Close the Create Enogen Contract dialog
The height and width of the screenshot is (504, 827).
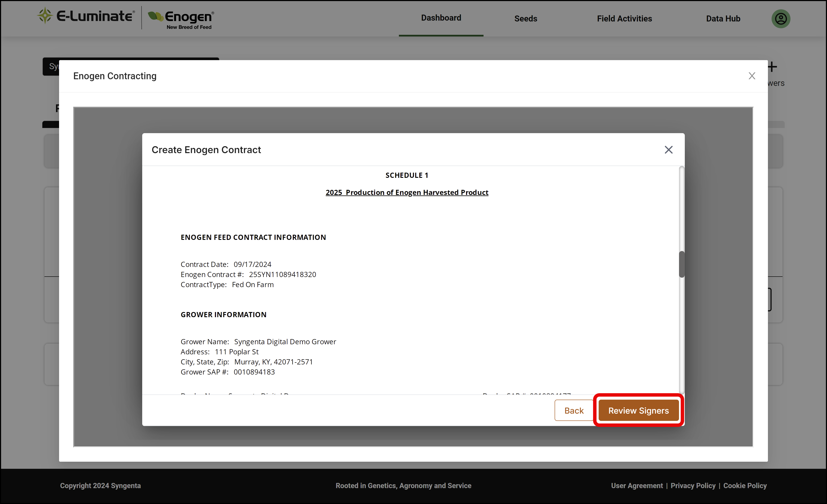[x=668, y=150]
